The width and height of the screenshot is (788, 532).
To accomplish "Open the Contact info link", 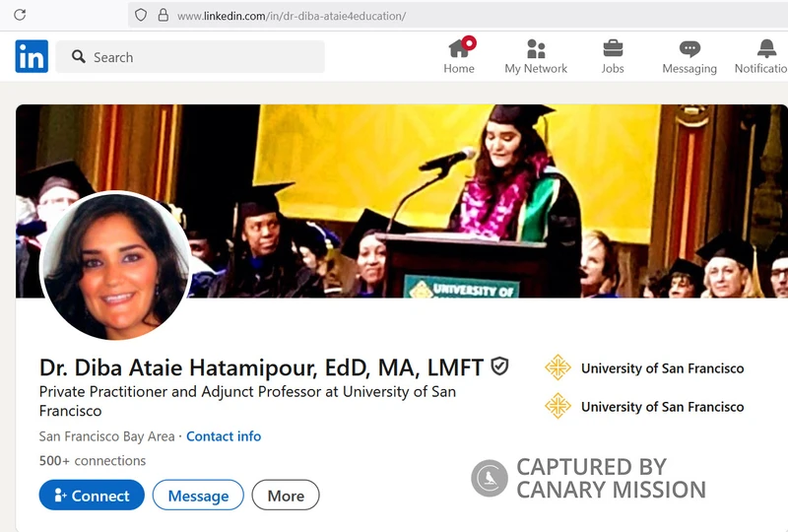I will 224,436.
